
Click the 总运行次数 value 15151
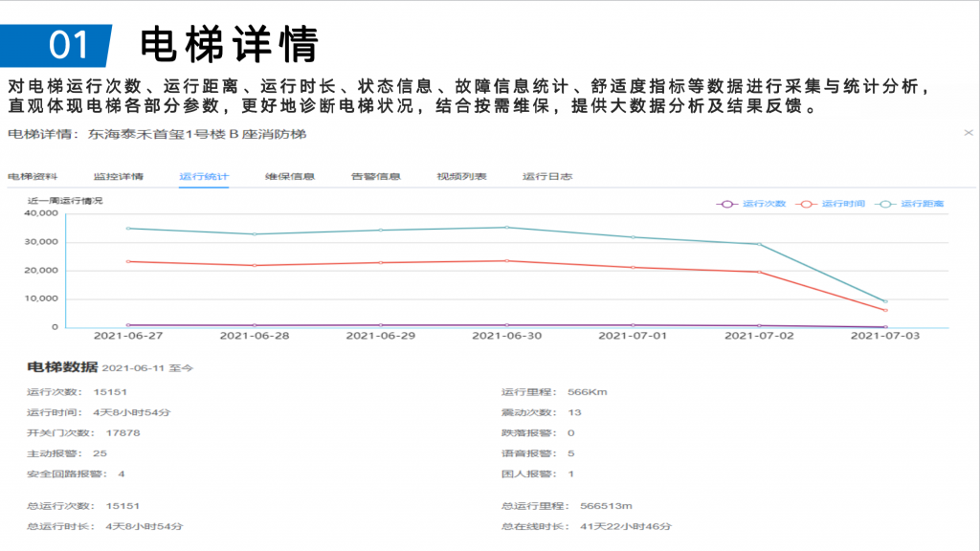coord(123,506)
